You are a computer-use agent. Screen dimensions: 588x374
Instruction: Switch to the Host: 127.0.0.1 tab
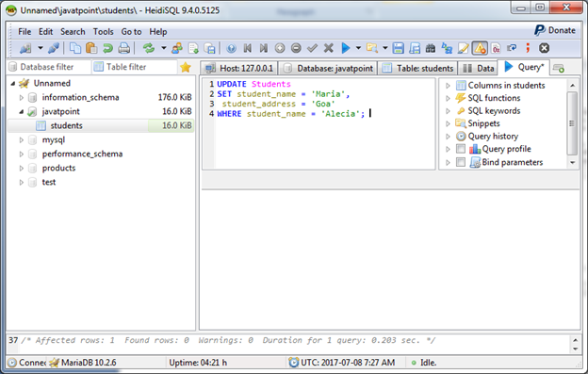(x=239, y=68)
